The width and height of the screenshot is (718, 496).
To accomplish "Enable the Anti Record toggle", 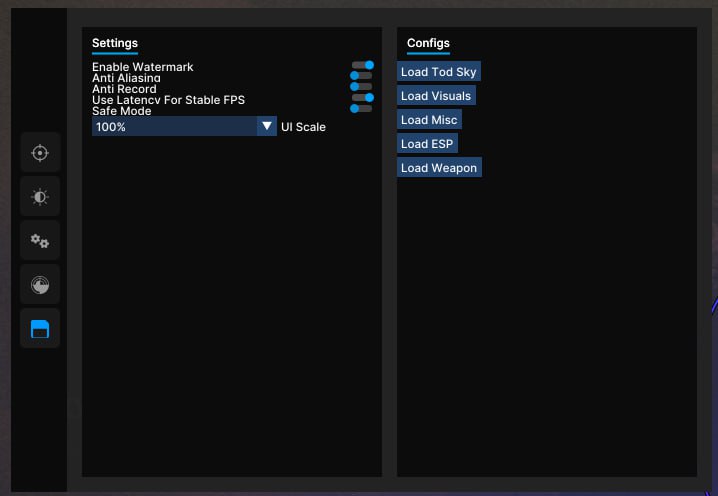I will (x=361, y=87).
